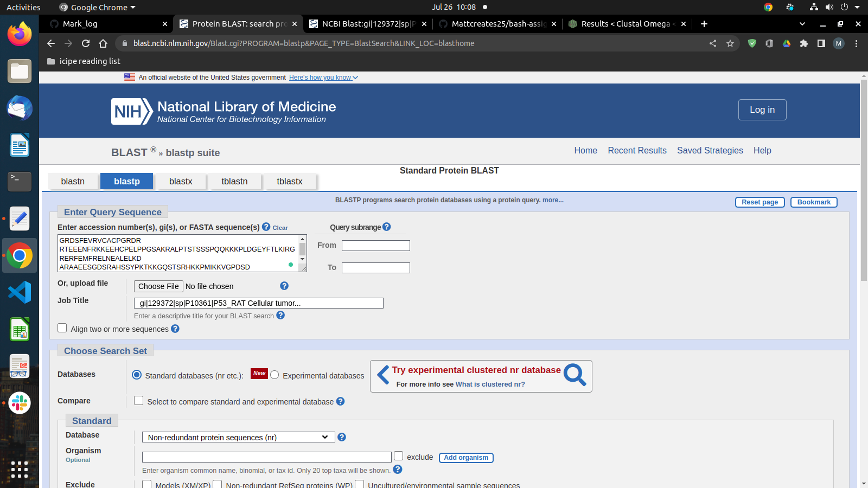The height and width of the screenshot is (488, 868).
Task: Check compare standard and experimental database
Action: tap(139, 401)
